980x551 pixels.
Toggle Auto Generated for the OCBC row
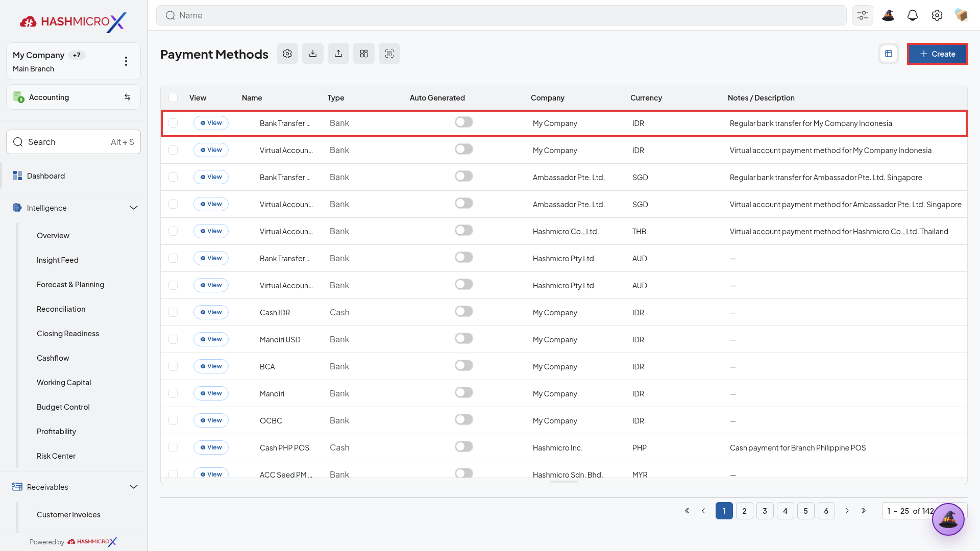coord(464,419)
